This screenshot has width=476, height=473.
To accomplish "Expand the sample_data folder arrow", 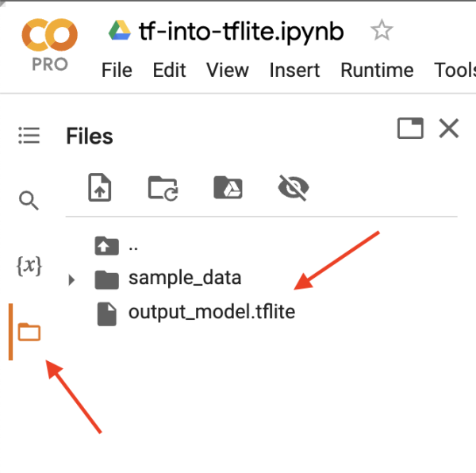I will [x=71, y=279].
